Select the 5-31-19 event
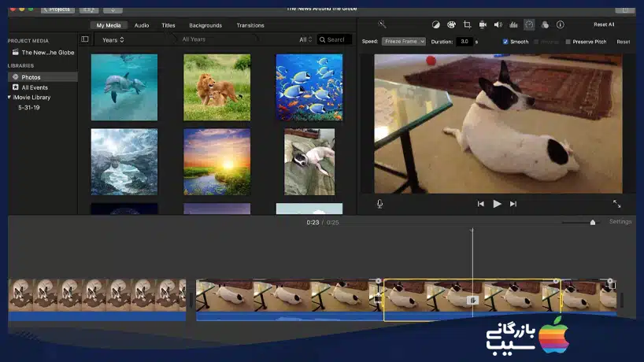 pyautogui.click(x=29, y=108)
